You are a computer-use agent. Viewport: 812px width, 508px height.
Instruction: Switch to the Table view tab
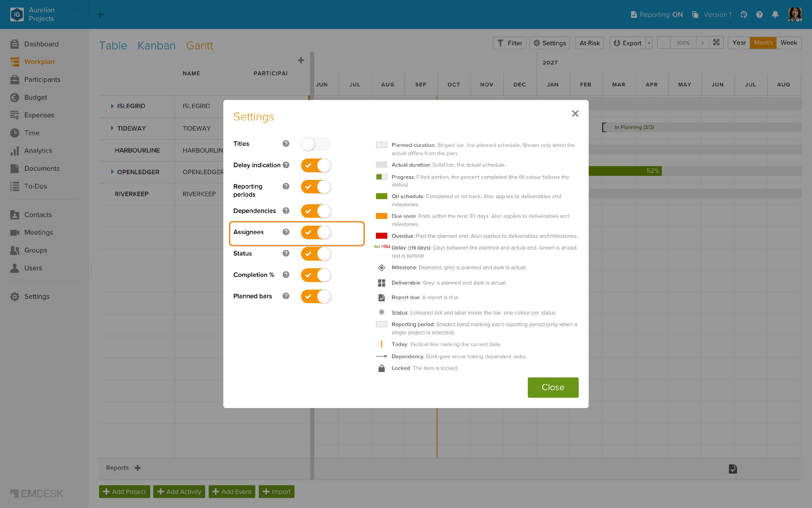click(x=113, y=45)
